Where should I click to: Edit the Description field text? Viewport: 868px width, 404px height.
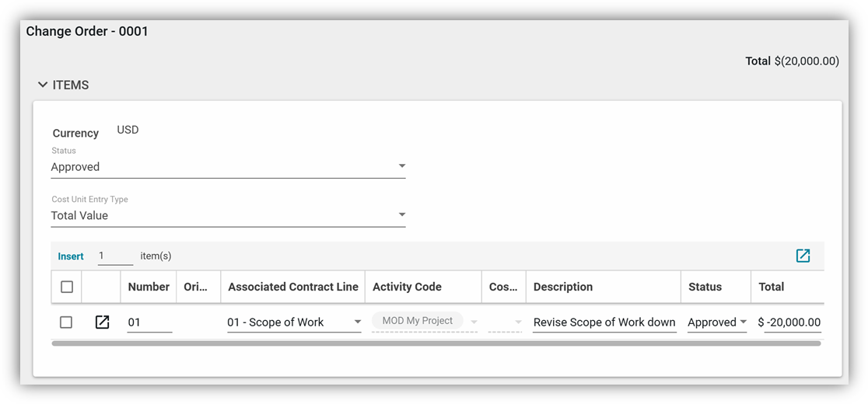click(x=604, y=322)
